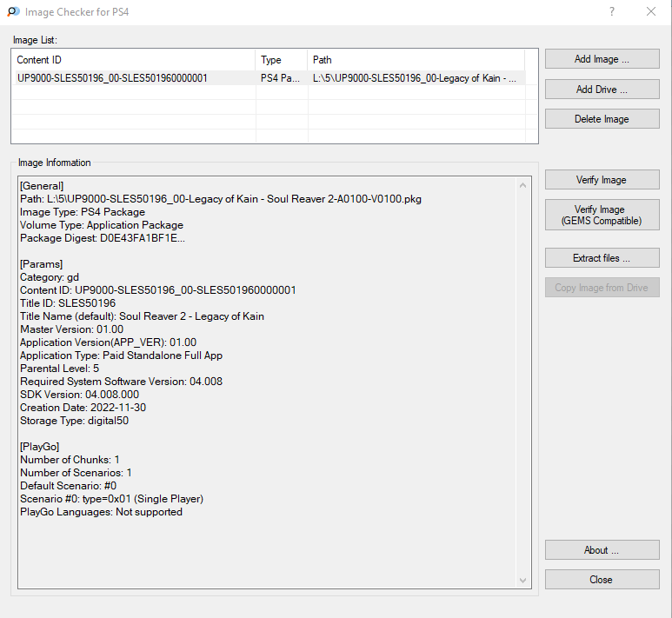The image size is (672, 618).
Task: Click the Master Version: 01.00 line
Action: 71,329
